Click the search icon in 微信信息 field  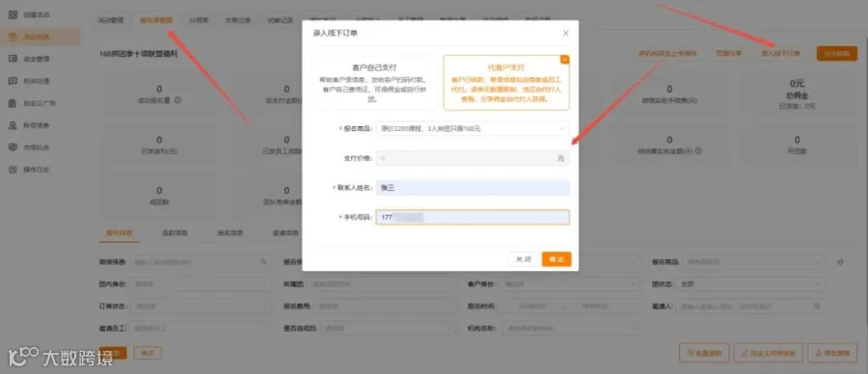(x=263, y=261)
